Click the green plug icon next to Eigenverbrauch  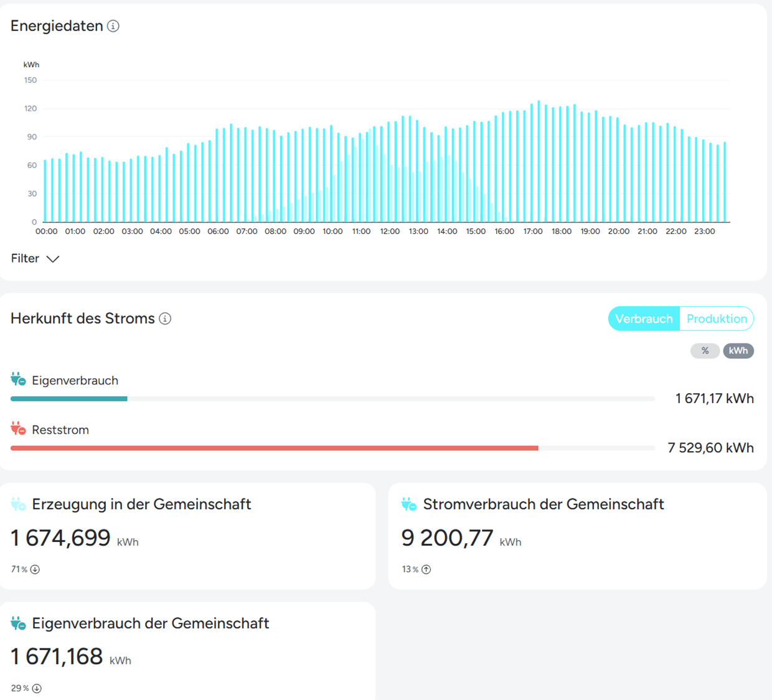[x=18, y=380]
